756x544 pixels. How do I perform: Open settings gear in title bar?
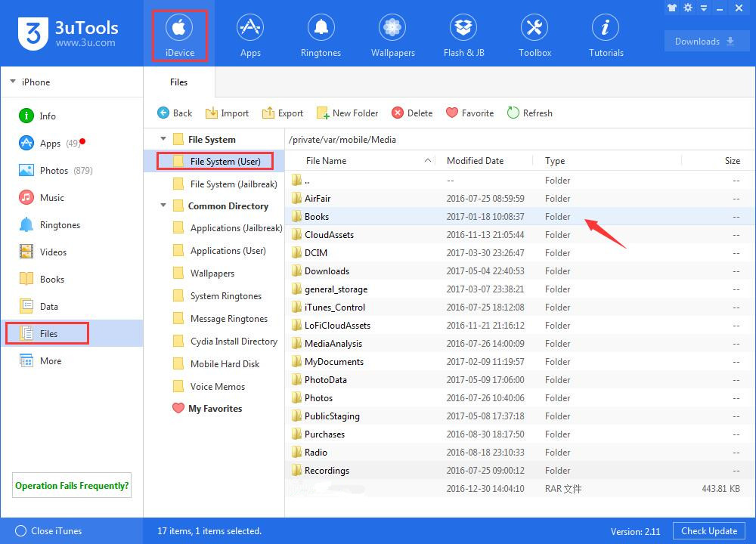pos(688,8)
